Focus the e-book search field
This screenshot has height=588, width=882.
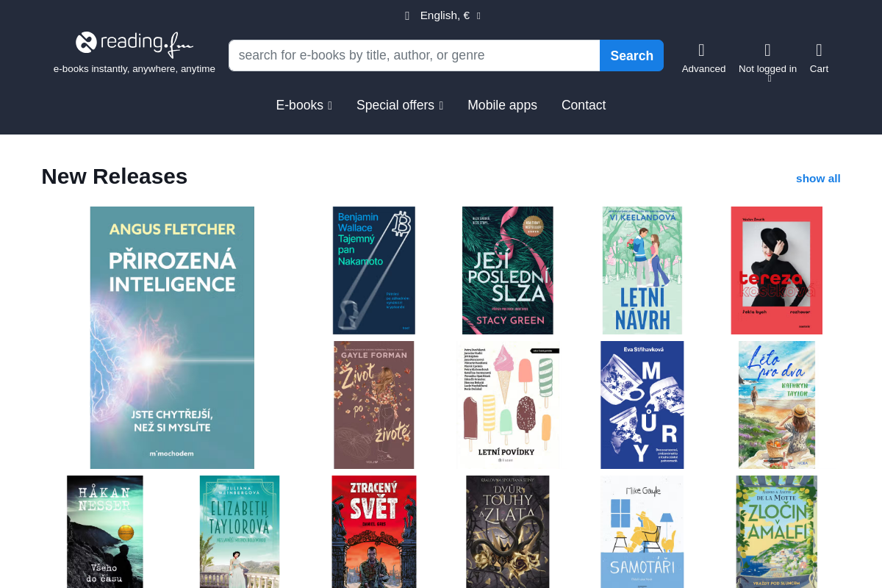415,56
